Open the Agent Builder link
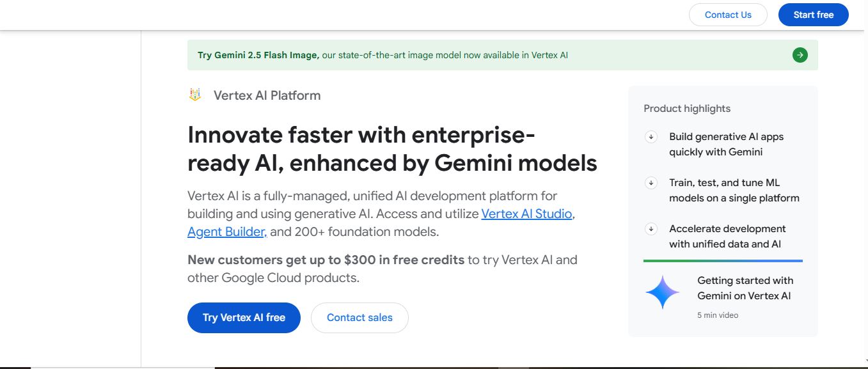 227,232
